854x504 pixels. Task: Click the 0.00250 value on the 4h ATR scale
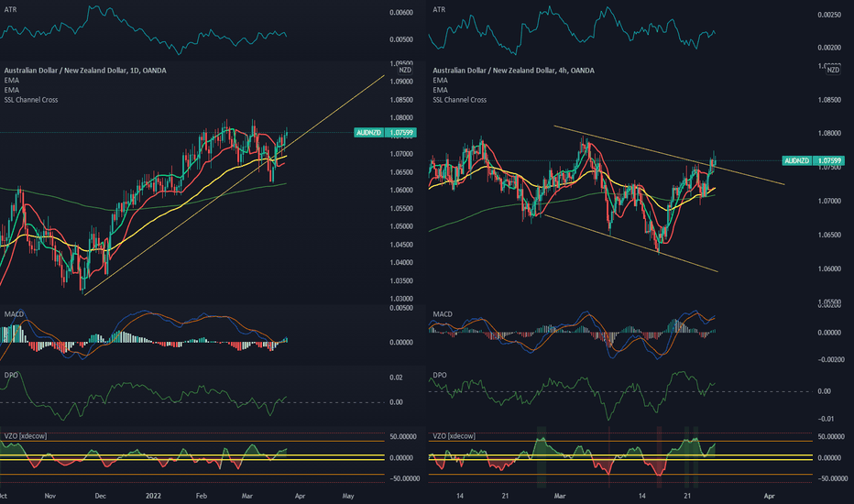coord(829,15)
